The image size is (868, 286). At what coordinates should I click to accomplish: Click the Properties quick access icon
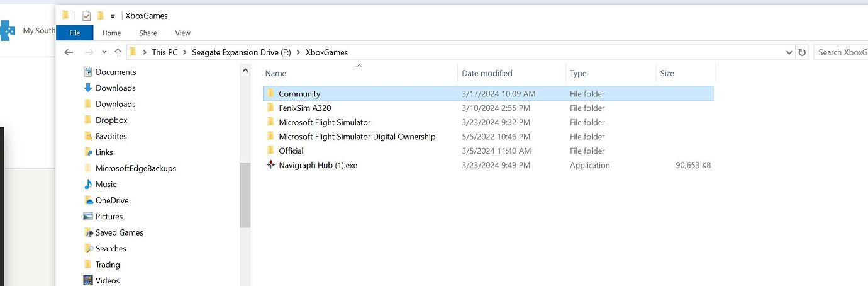tap(86, 16)
